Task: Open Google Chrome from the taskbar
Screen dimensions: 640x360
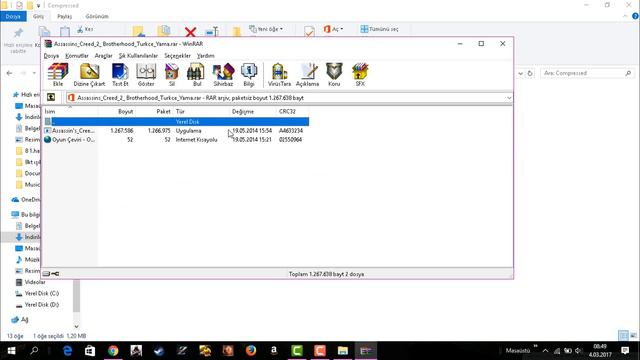Action: pos(113,351)
